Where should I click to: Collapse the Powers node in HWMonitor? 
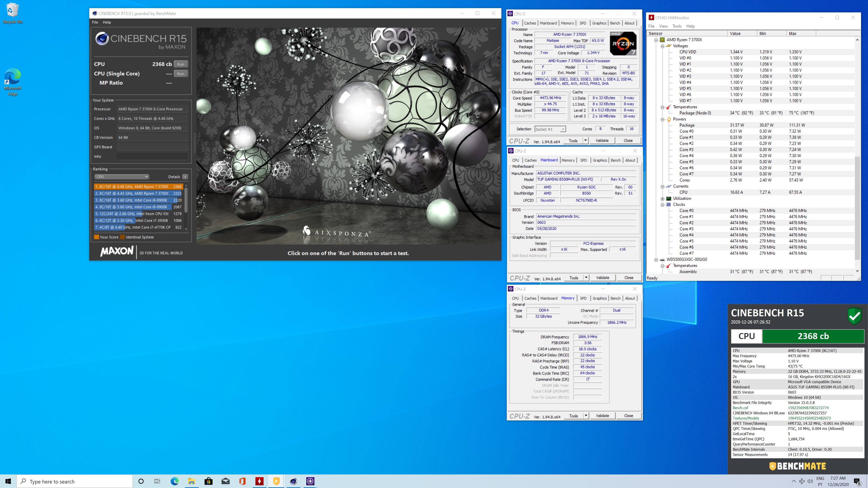coord(662,119)
